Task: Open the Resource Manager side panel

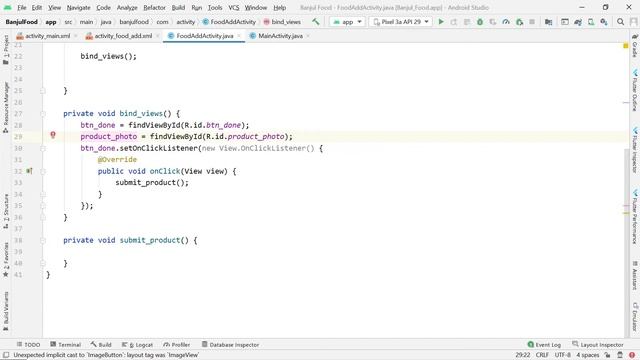Action: (6, 107)
